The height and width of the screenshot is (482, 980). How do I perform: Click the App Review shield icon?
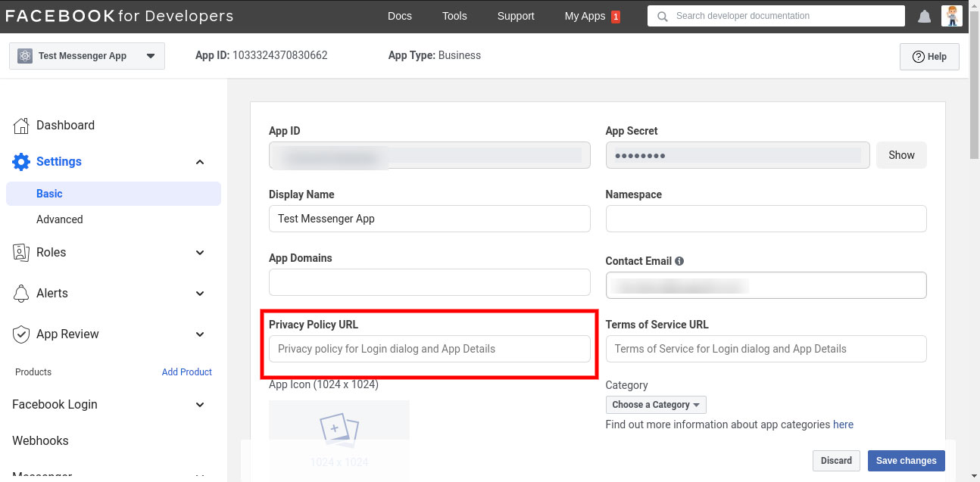coord(21,334)
